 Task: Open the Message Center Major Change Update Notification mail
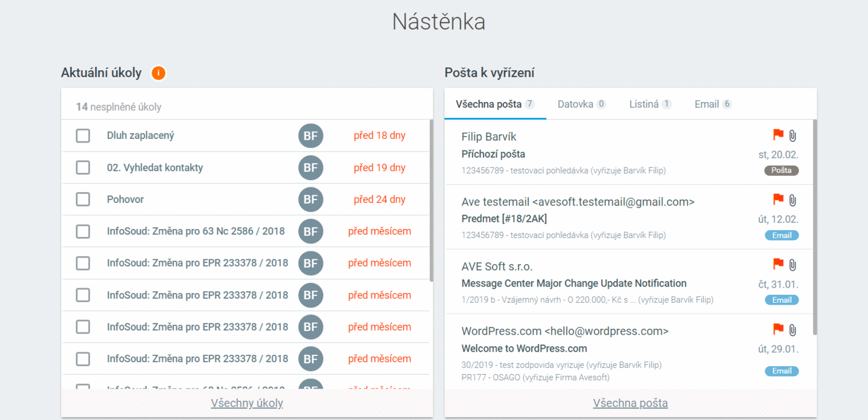point(573,283)
